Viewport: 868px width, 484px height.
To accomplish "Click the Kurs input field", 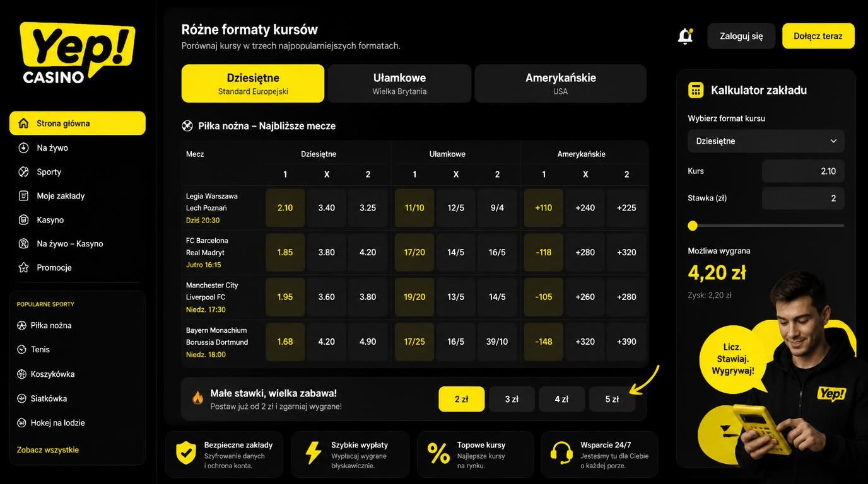I will point(803,171).
